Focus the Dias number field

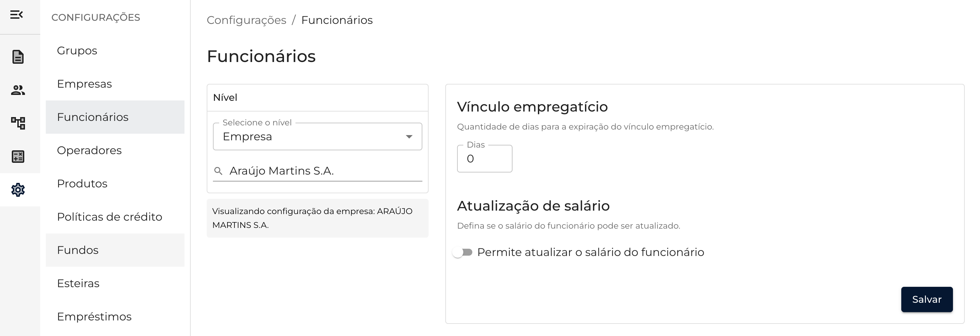pyautogui.click(x=484, y=159)
